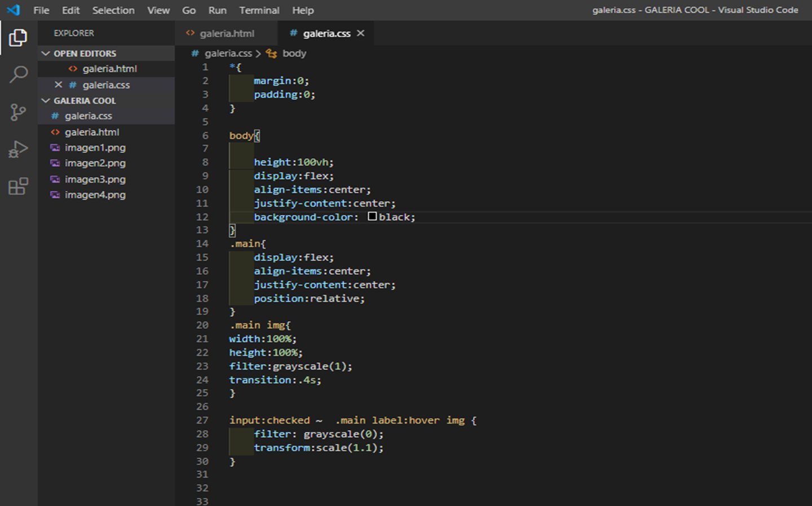This screenshot has width=812, height=506.
Task: Open the Run and Debug icon
Action: (x=19, y=149)
